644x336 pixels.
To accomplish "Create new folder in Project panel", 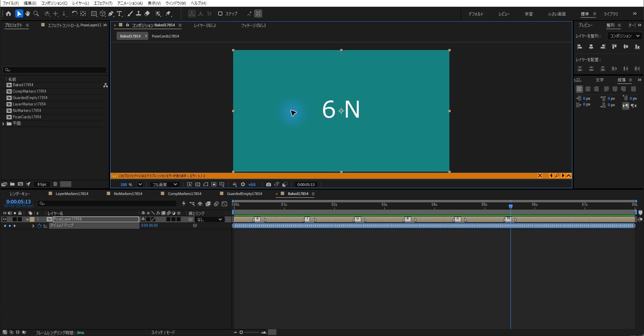I will [12, 184].
